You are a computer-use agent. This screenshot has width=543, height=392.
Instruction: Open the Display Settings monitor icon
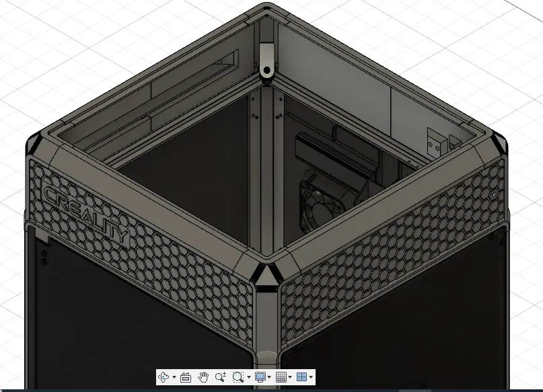(x=260, y=377)
